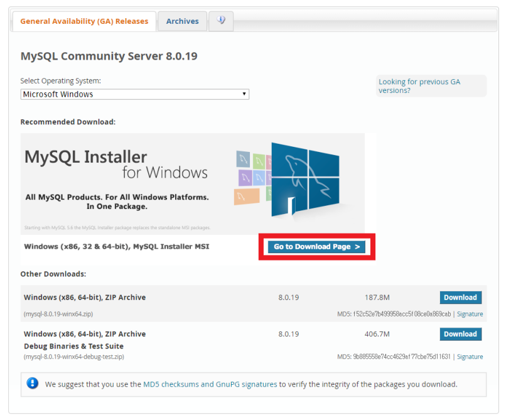Click the (mysql-8.0.19-winx64.zip) file name

click(58, 314)
